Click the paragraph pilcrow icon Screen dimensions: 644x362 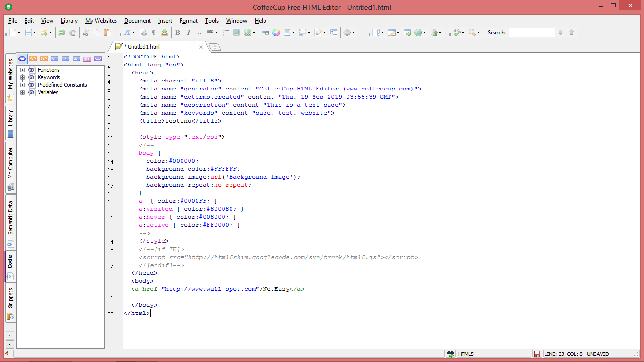tap(153, 33)
